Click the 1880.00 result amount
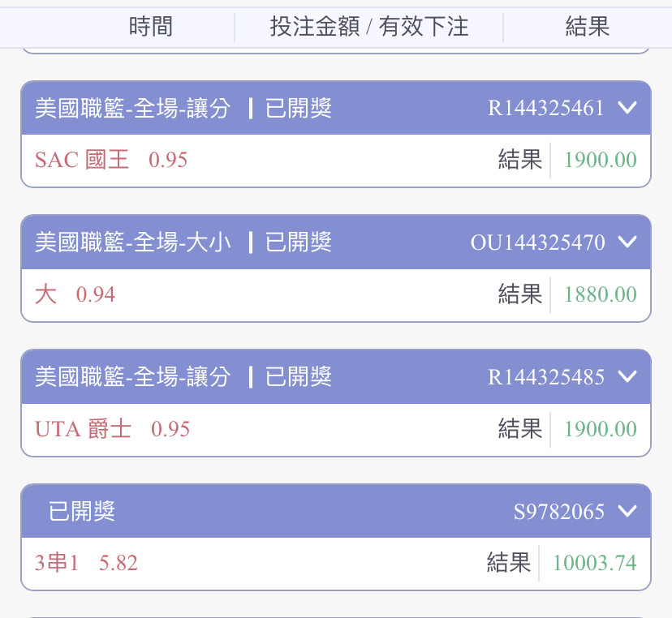 pyautogui.click(x=601, y=294)
